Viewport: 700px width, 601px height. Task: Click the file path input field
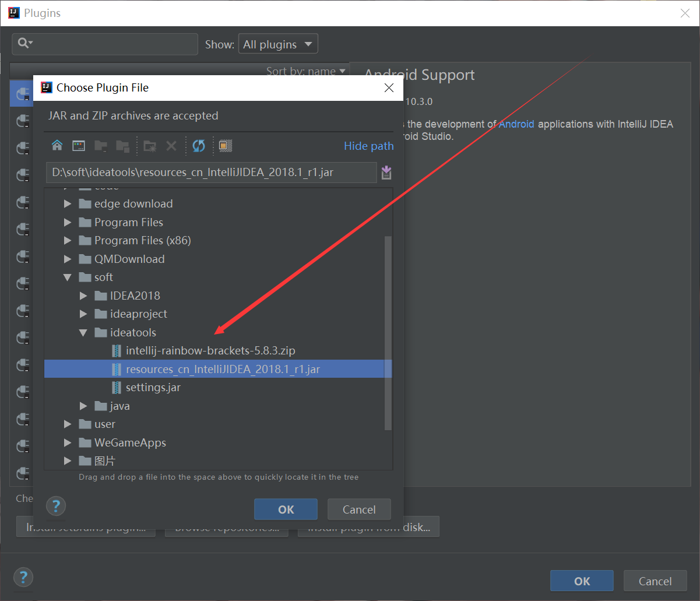[x=211, y=173]
